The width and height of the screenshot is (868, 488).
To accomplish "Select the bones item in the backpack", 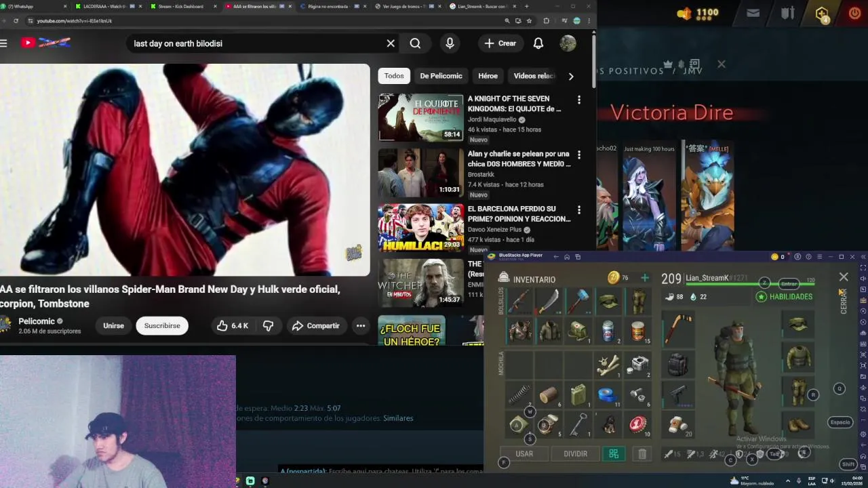I will [x=608, y=365].
